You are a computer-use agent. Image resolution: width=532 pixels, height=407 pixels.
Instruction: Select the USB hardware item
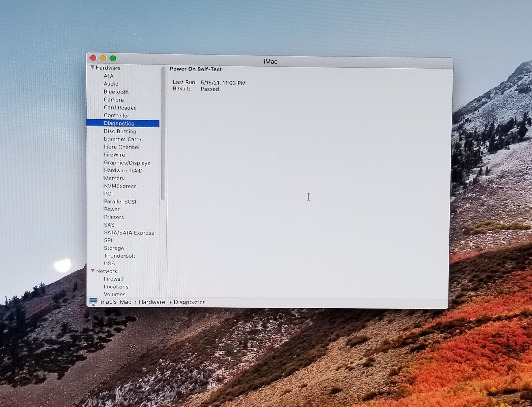click(109, 264)
